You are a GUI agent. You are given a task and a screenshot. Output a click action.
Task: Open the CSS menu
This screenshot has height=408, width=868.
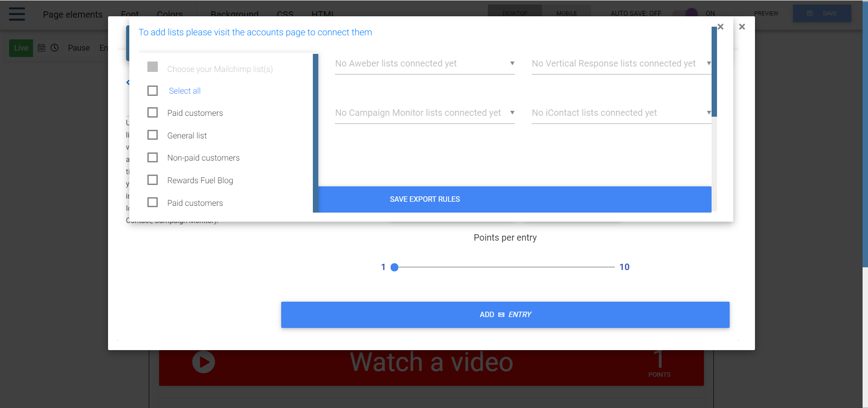[285, 14]
